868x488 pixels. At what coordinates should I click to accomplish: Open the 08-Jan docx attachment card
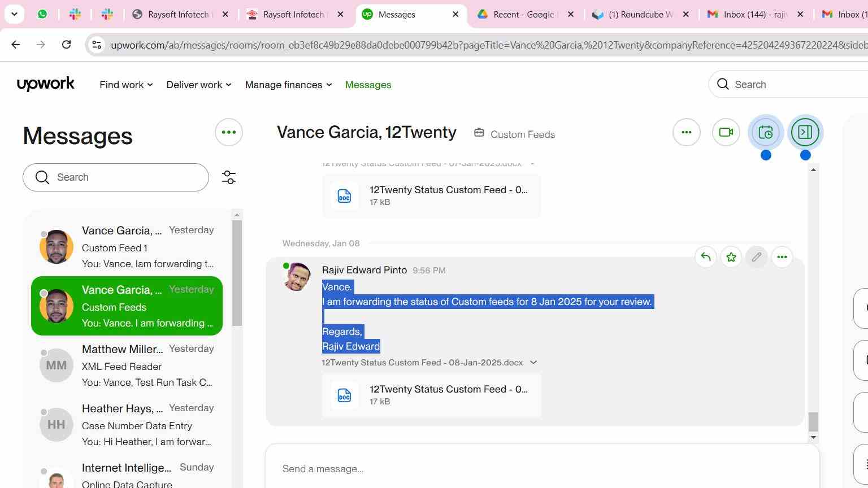(431, 395)
